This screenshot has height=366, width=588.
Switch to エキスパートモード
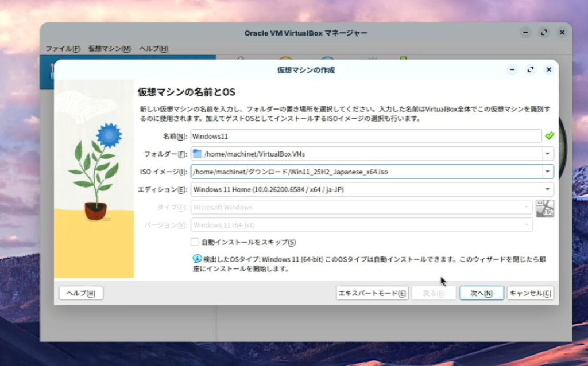click(372, 293)
